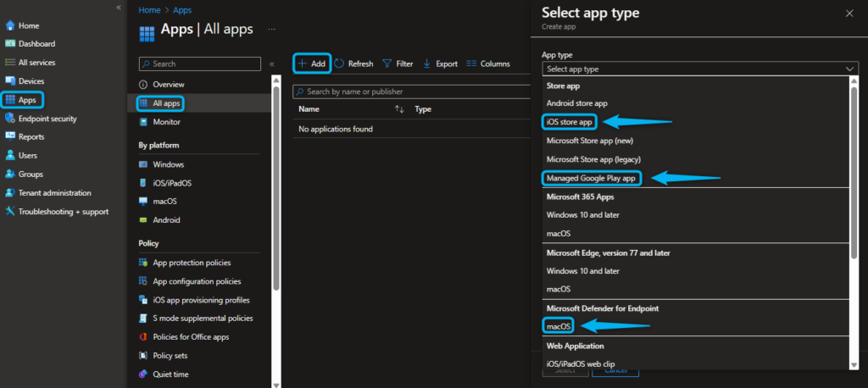Open the Monitor icon in Apps menu
Viewport: 868px width, 388px height.
(x=143, y=122)
